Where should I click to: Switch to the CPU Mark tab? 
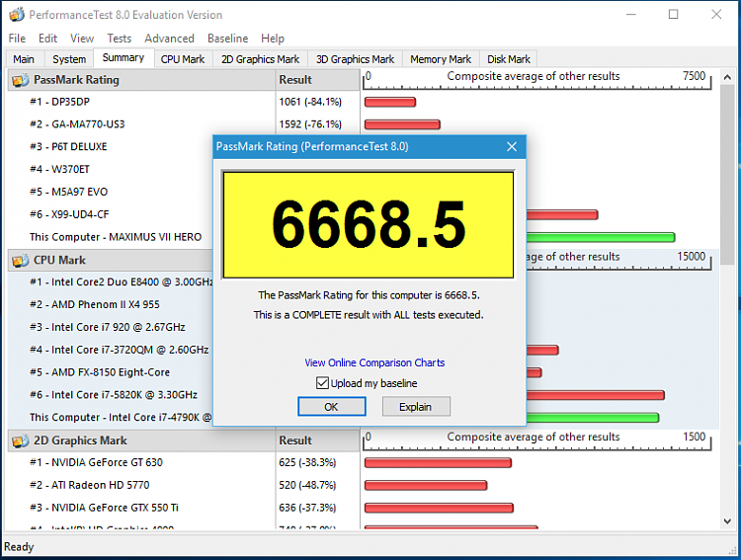click(183, 59)
